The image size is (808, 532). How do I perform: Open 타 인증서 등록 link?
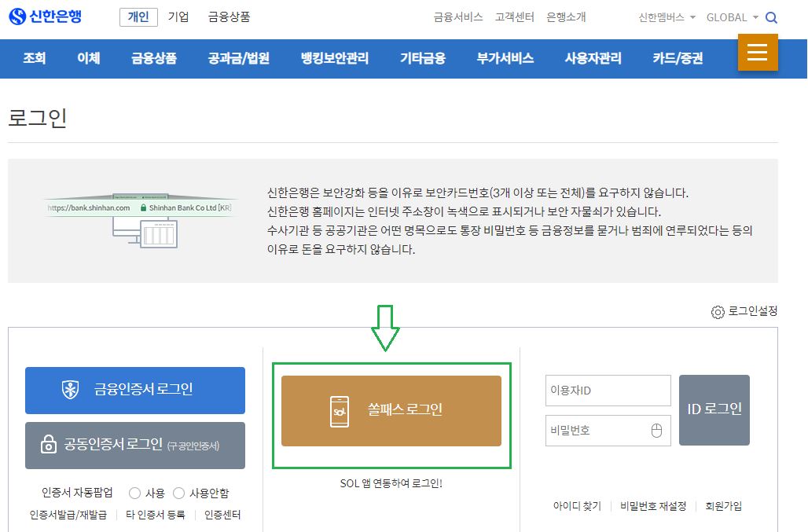click(155, 515)
